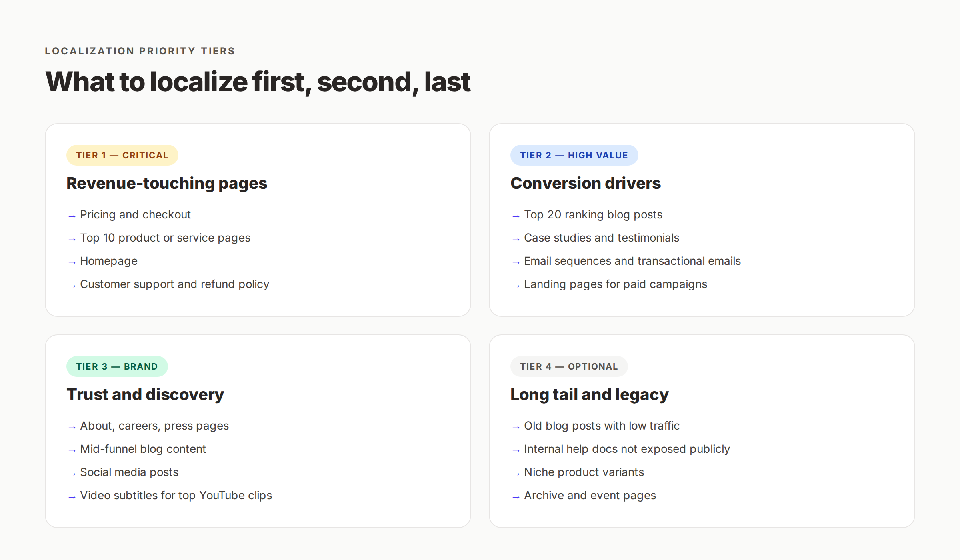Click the arrow bullet beside 'Archive and event pages'
Image resolution: width=960 pixels, height=560 pixels.
516,497
